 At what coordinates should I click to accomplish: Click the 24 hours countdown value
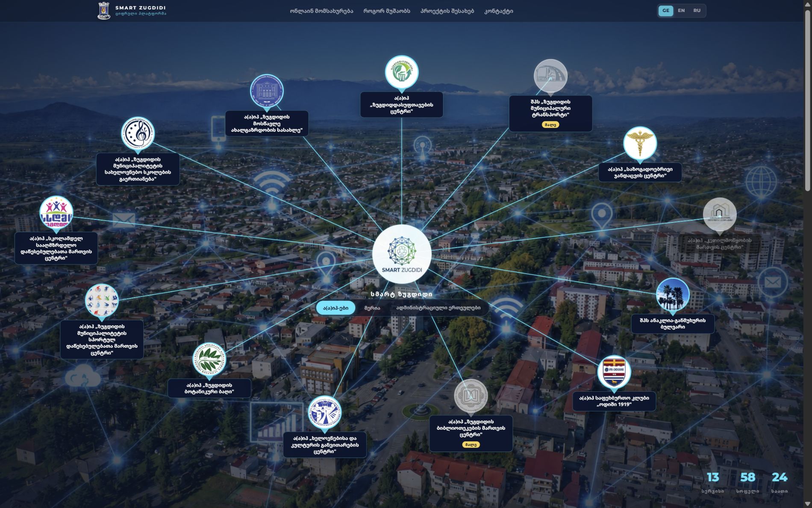point(780,477)
